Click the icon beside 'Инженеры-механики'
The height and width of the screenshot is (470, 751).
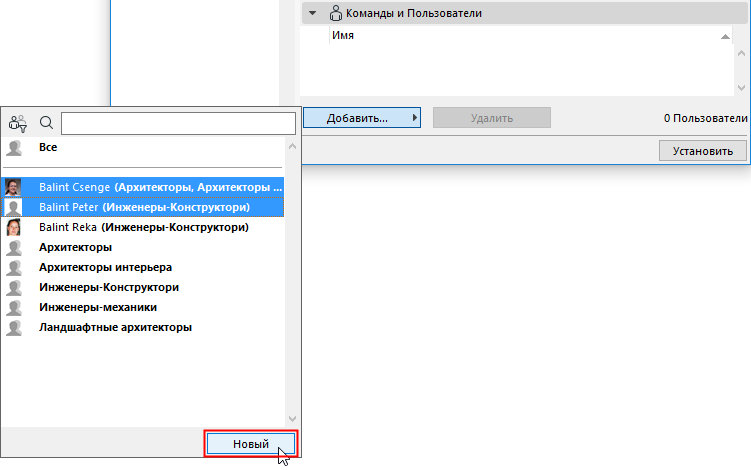pyautogui.click(x=14, y=308)
